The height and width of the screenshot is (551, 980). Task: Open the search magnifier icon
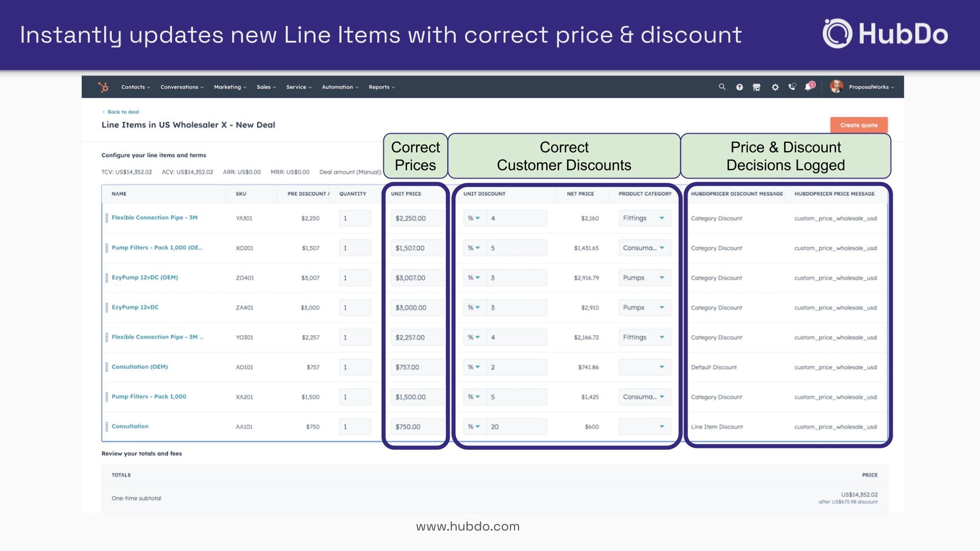[x=722, y=87]
